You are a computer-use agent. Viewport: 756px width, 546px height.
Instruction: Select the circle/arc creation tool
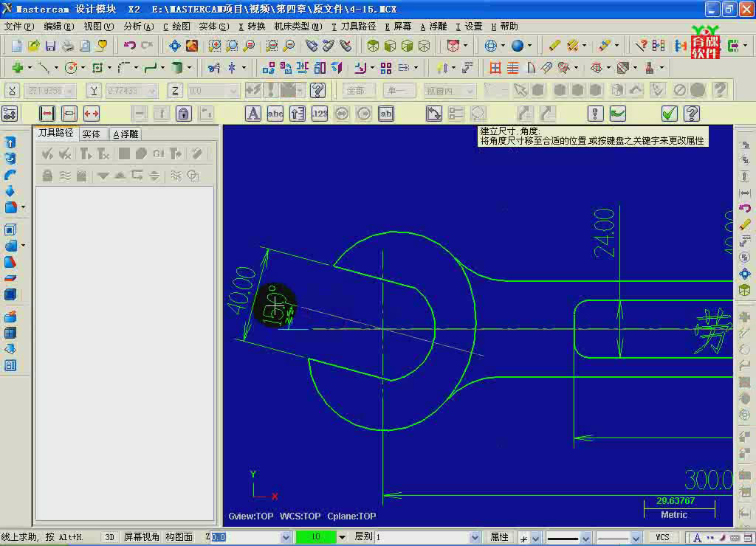71,68
